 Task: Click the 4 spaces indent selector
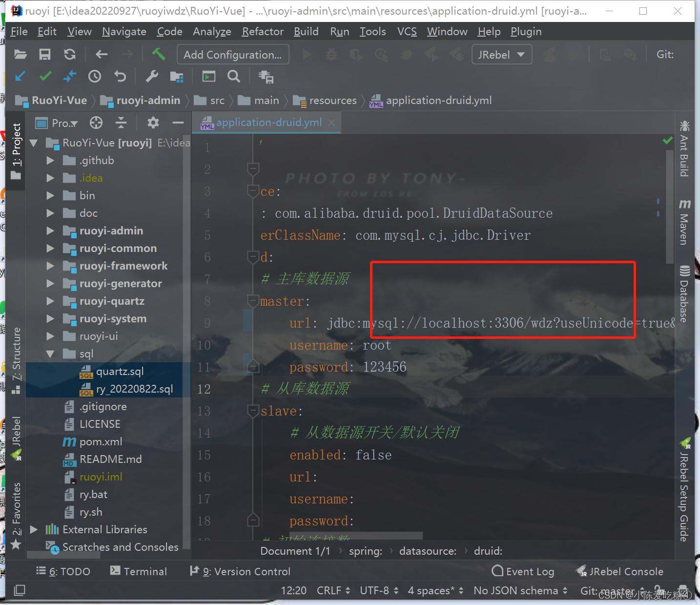[435, 590]
